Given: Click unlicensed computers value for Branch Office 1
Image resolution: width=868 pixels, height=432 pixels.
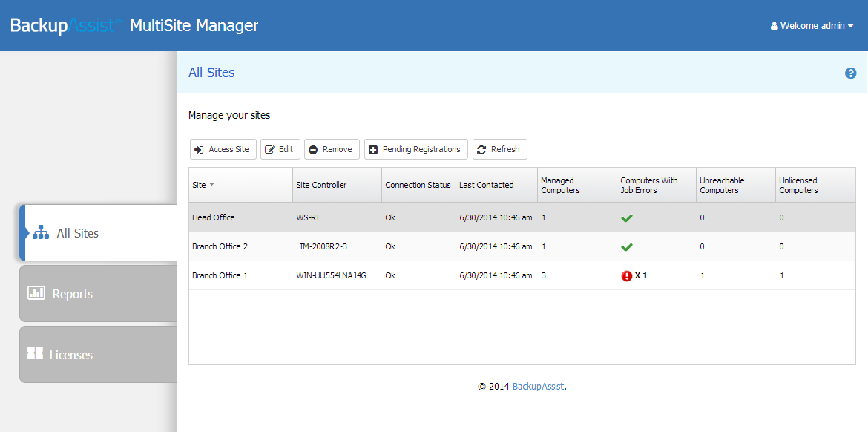Looking at the screenshot, I should [x=782, y=275].
